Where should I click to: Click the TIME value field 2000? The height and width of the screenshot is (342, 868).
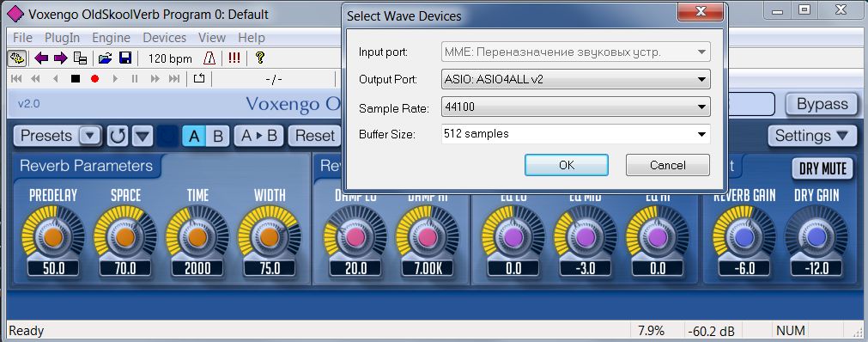point(197,269)
